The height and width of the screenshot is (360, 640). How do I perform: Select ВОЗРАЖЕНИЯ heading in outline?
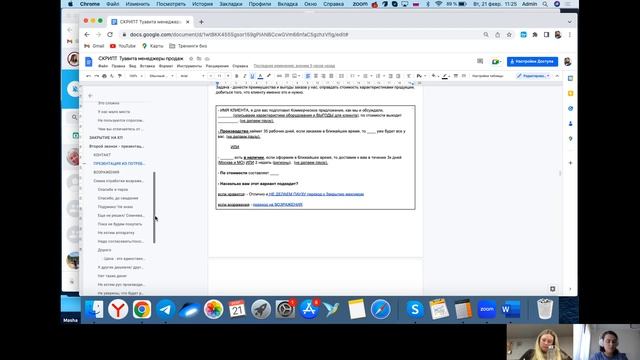click(107, 172)
